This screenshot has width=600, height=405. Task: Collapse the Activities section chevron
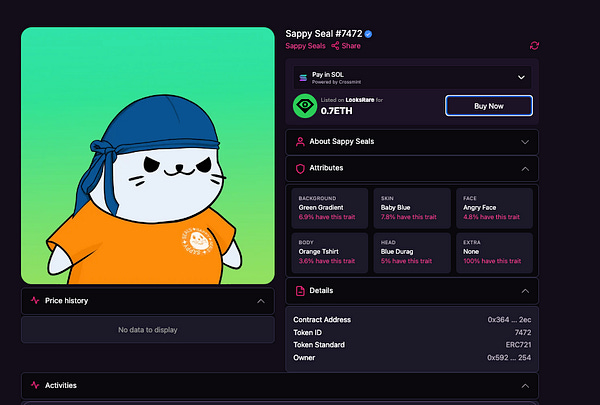(x=525, y=386)
